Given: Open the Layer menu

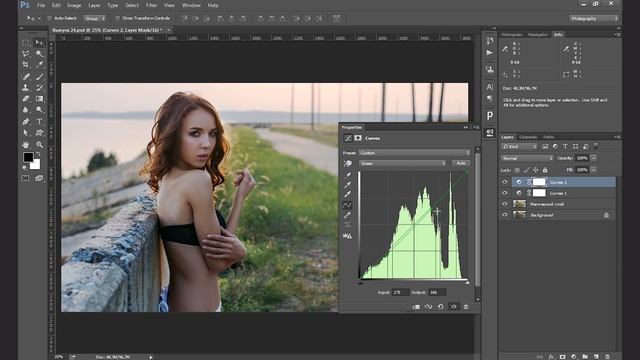Looking at the screenshot, I should click(94, 5).
